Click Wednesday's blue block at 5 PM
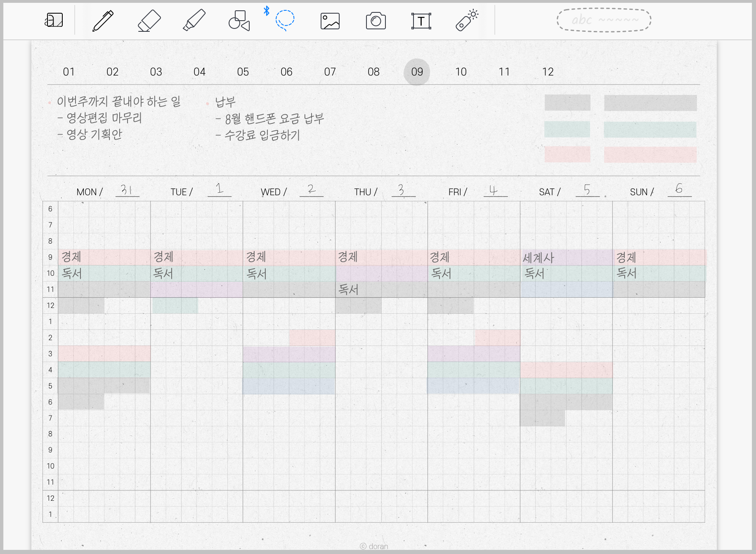The image size is (756, 554). (288, 386)
